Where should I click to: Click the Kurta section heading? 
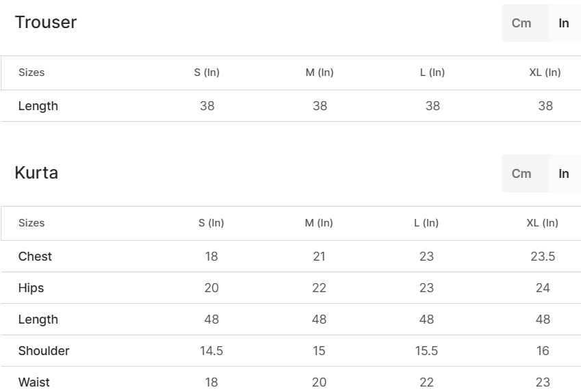click(36, 172)
